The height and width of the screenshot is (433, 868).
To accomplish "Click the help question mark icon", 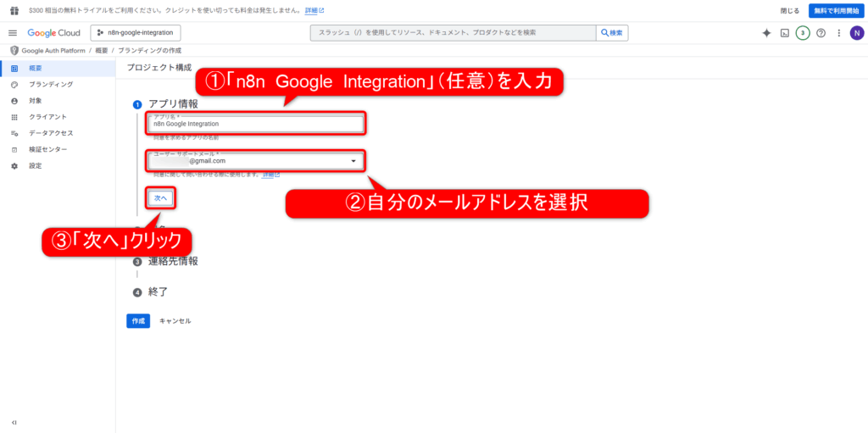I will pos(821,33).
